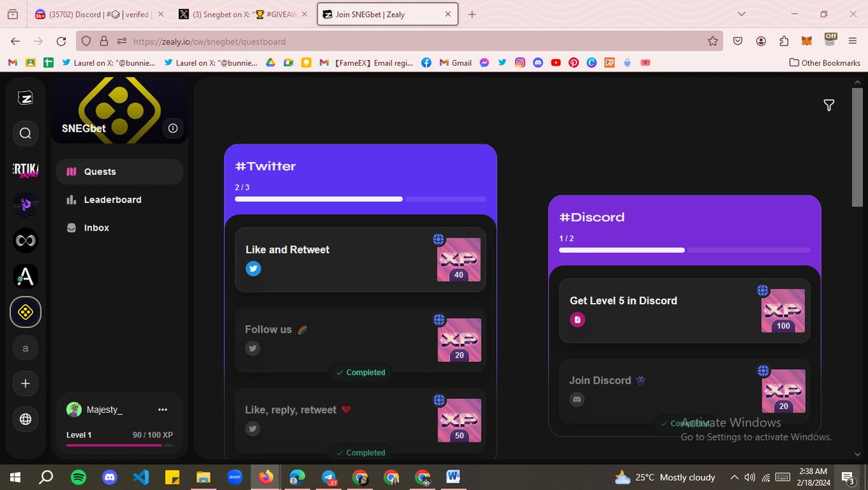Open the Join Discord quest card

(684, 391)
